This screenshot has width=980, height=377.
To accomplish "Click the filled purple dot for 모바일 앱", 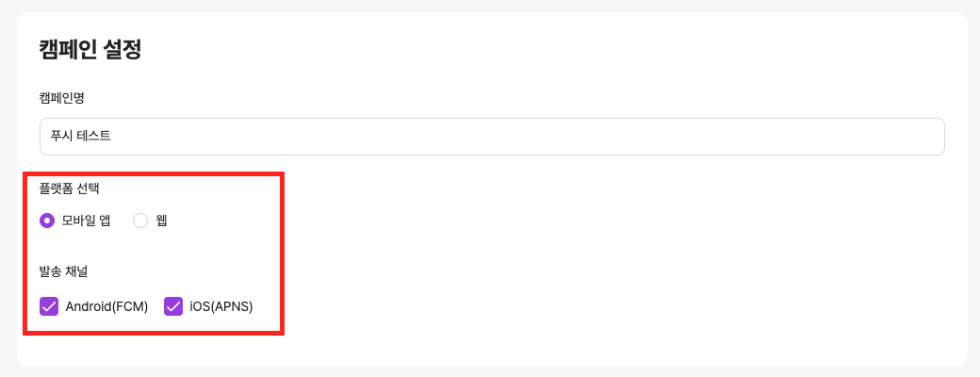I will (x=47, y=221).
